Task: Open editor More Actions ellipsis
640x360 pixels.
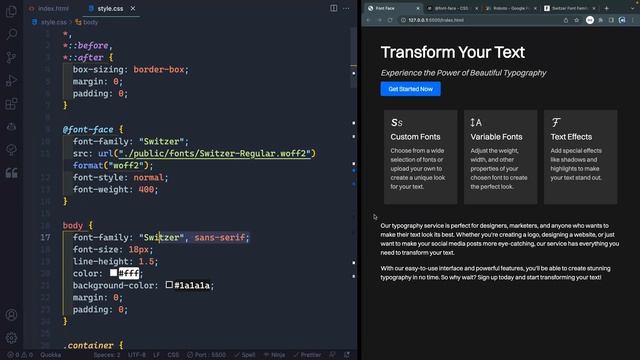Action: click(x=346, y=8)
